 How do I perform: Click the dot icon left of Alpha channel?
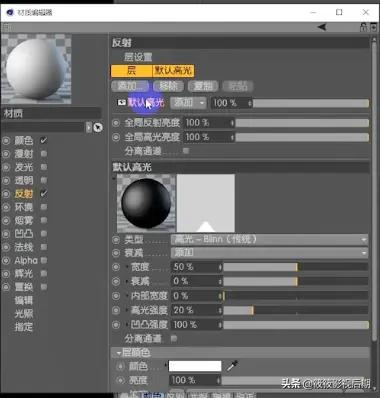[x=6, y=261]
